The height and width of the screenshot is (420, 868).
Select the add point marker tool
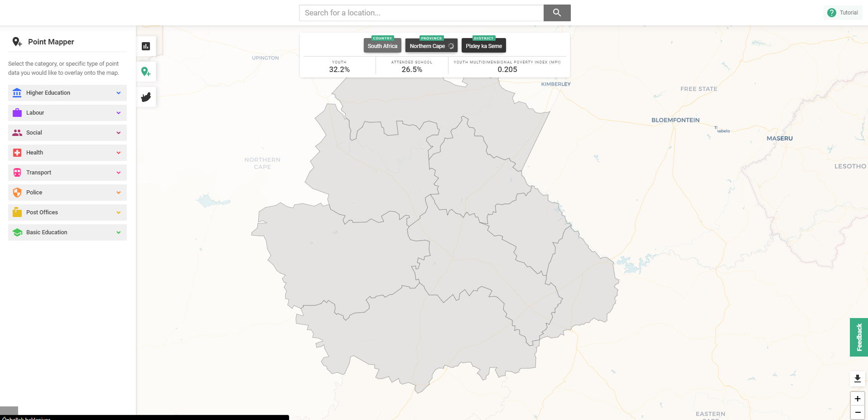[146, 71]
